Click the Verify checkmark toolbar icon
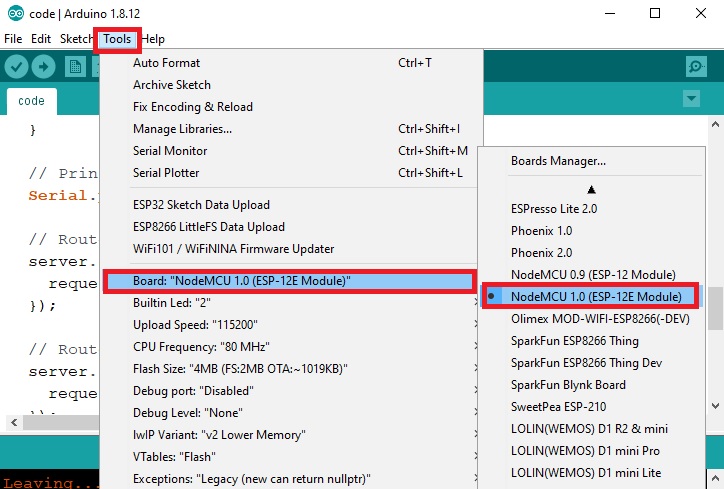The width and height of the screenshot is (724, 489). (17, 67)
